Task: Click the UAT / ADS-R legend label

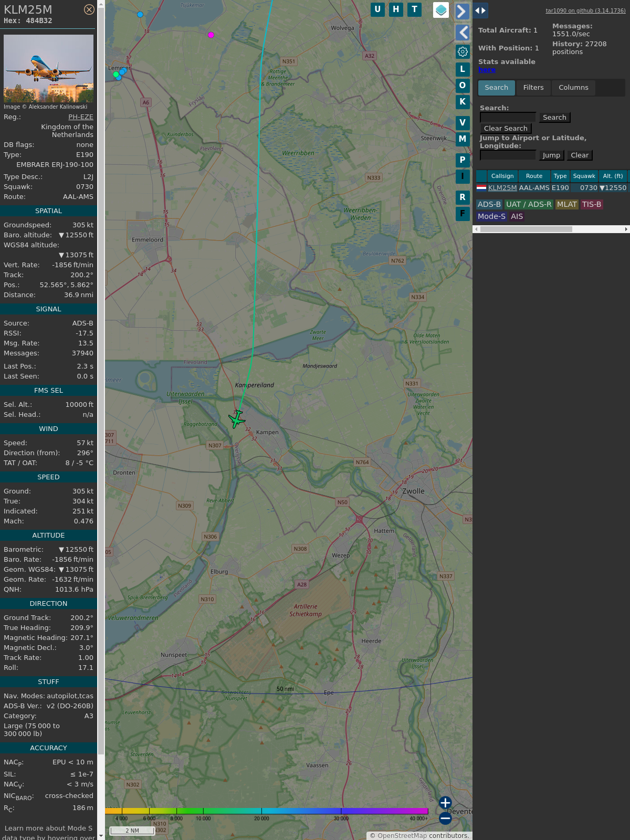Action: point(529,205)
